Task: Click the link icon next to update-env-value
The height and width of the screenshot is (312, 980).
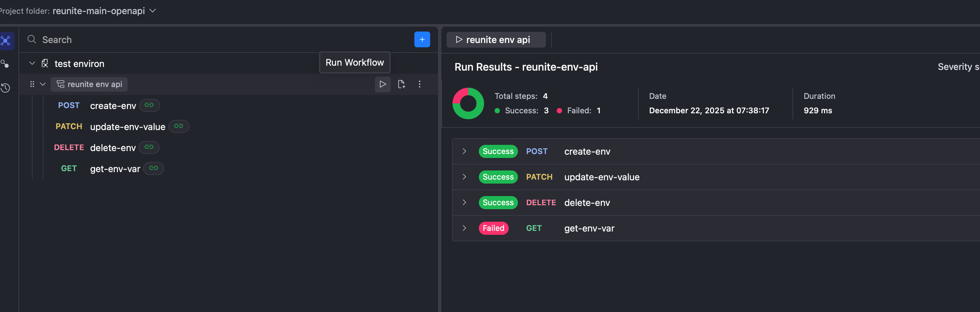Action: coord(179,126)
